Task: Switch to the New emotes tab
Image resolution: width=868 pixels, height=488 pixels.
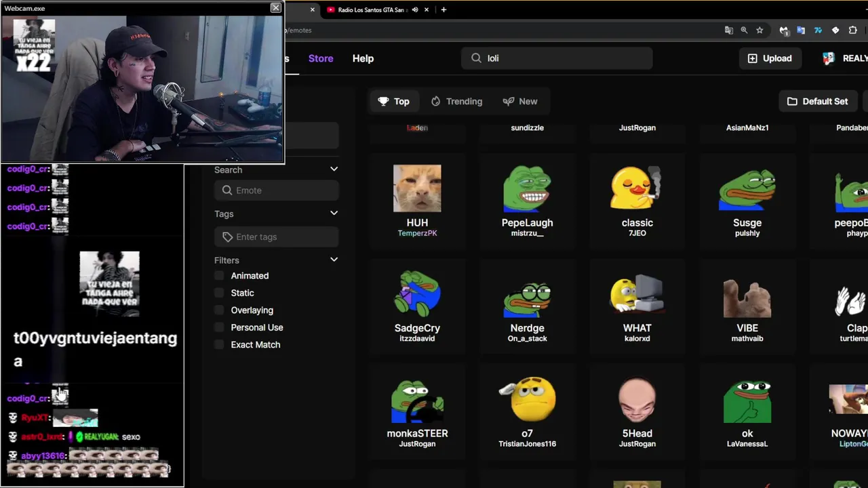Action: [520, 101]
